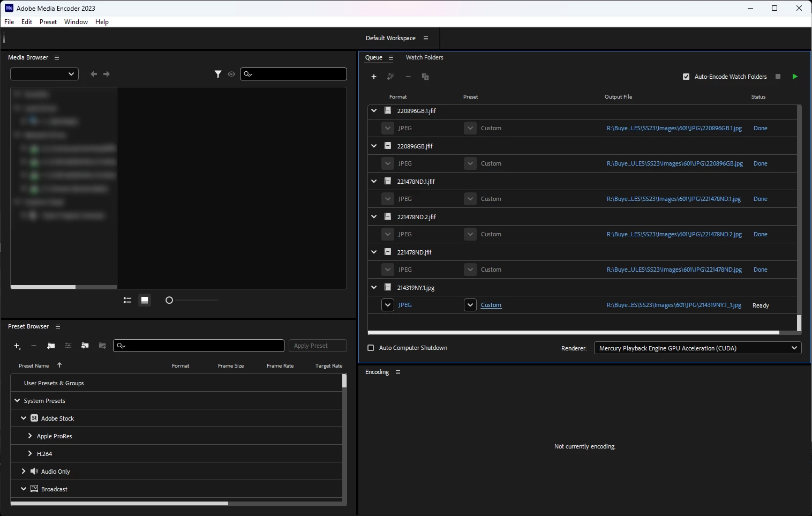Add source to the Queue with plus icon
812x516 pixels.
click(374, 77)
